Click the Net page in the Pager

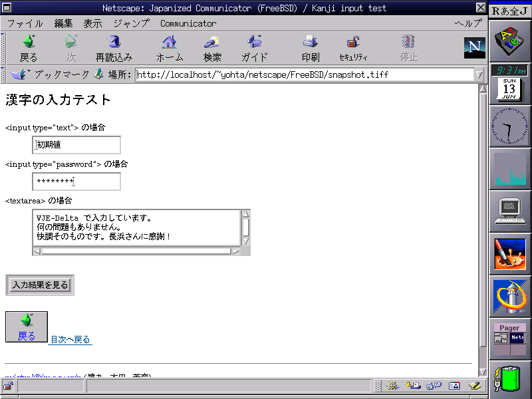518,338
